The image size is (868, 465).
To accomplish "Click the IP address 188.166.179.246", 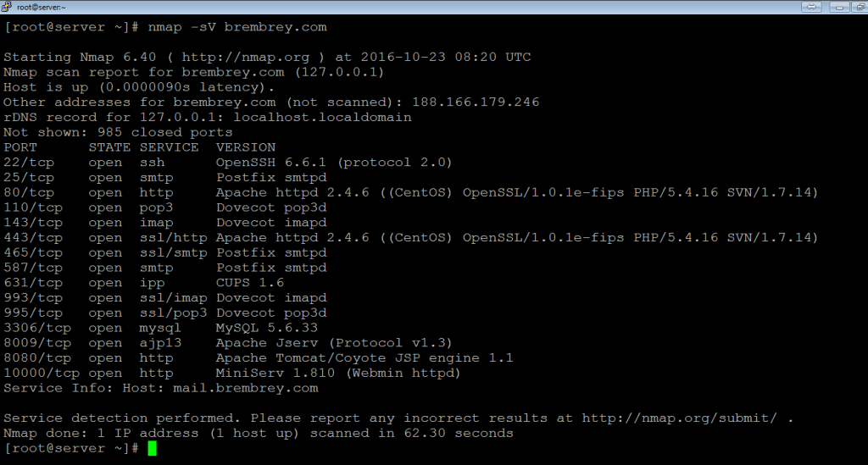I will [x=476, y=102].
